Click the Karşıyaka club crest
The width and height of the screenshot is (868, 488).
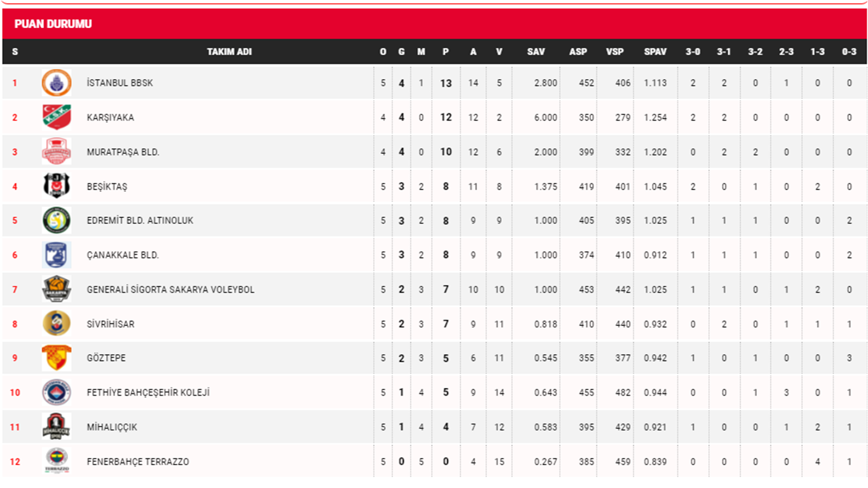(x=56, y=118)
